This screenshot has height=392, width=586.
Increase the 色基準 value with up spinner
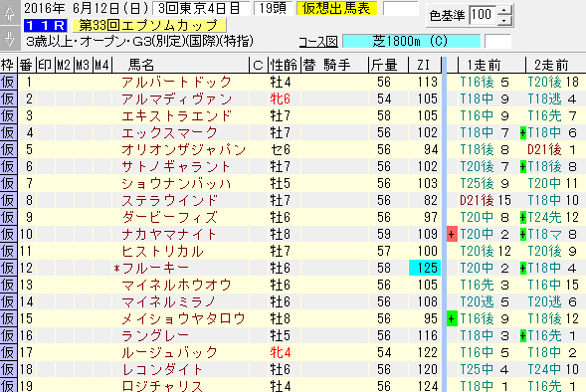click(504, 11)
